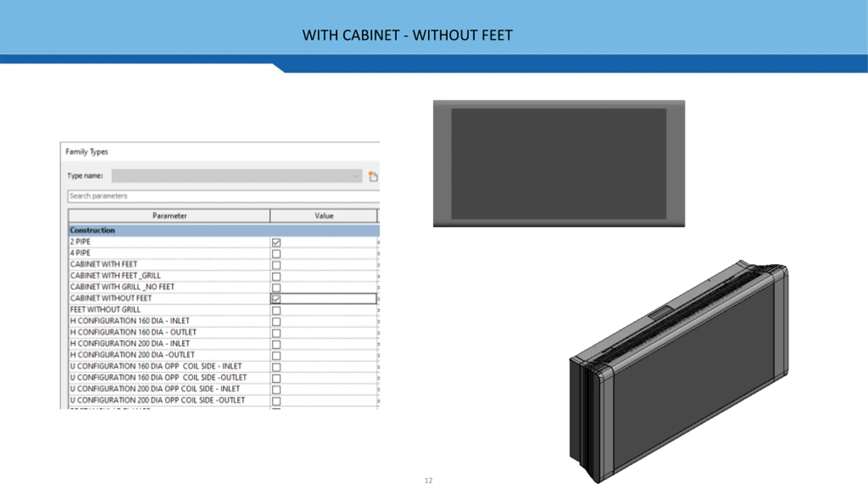Enable the 4 PIPE checkbox

click(276, 254)
